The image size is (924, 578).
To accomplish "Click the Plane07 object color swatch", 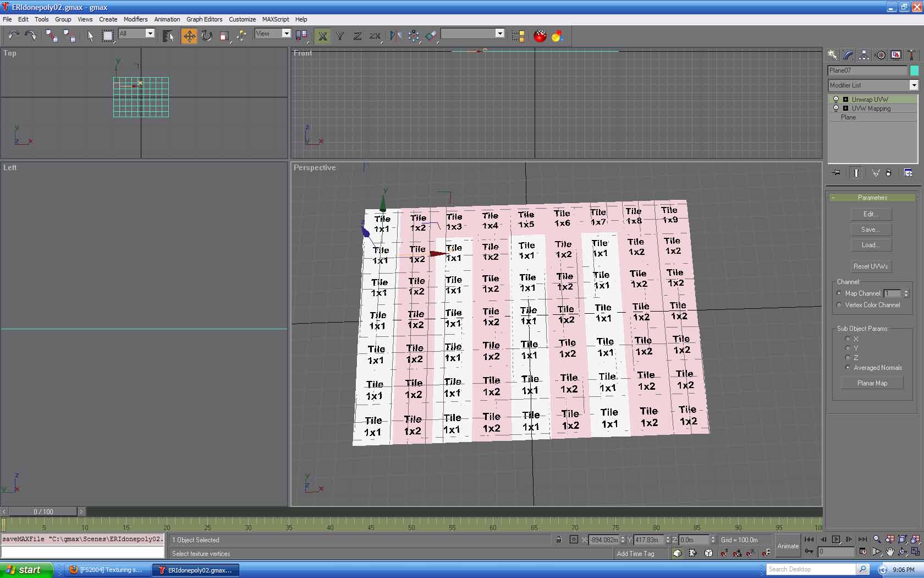I will coord(914,70).
